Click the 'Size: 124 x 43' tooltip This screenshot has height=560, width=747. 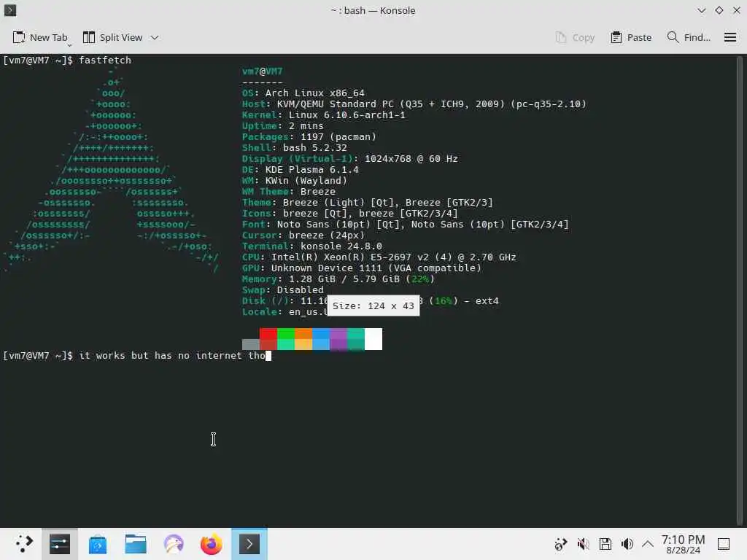pyautogui.click(x=373, y=306)
